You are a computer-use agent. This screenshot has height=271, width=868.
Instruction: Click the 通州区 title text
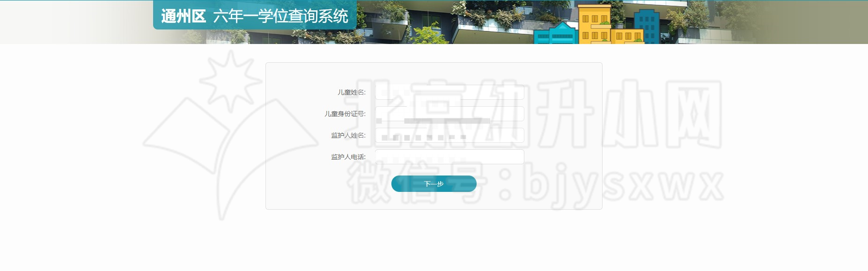pos(184,16)
